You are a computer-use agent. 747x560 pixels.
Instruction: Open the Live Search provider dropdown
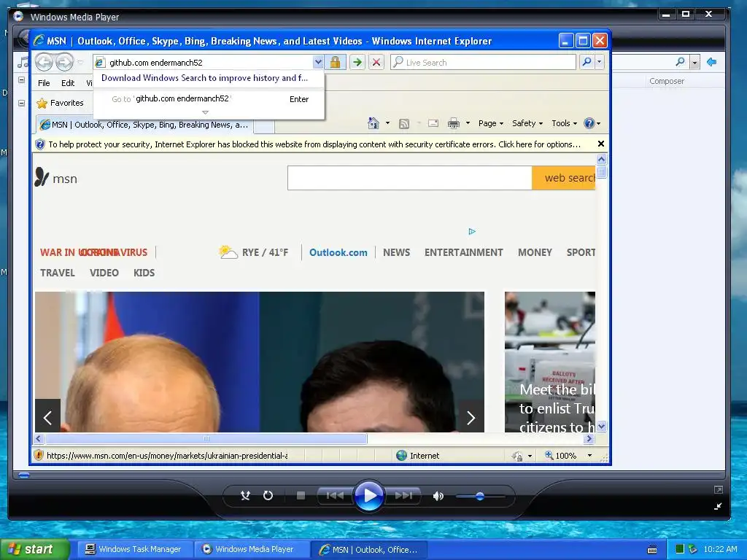600,62
